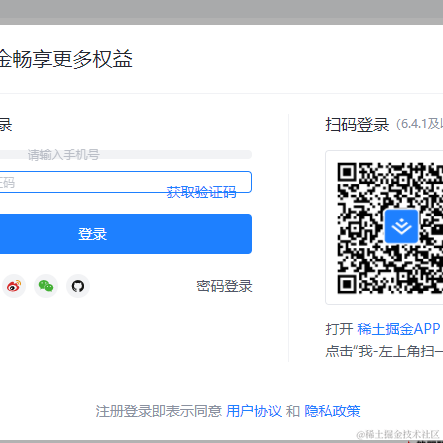Image resolution: width=443 pixels, height=443 pixels.
Task: Sign in with WeChat icon
Action: click(x=46, y=286)
